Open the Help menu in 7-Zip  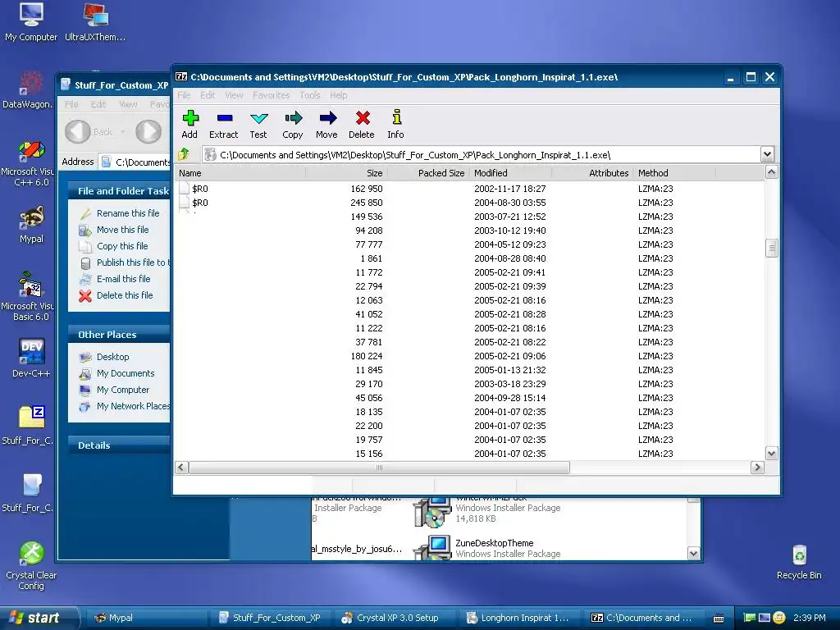point(338,95)
